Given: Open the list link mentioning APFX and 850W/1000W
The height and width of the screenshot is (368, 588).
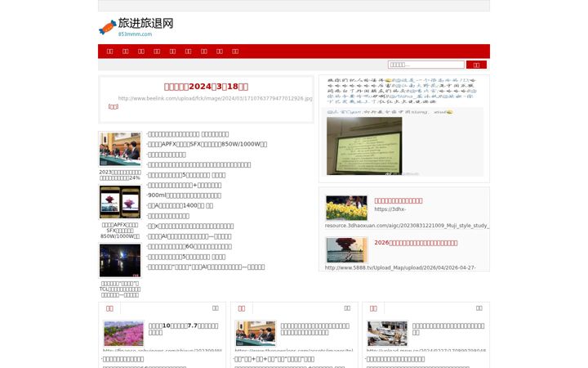Looking at the screenshot, I should pos(207,144).
